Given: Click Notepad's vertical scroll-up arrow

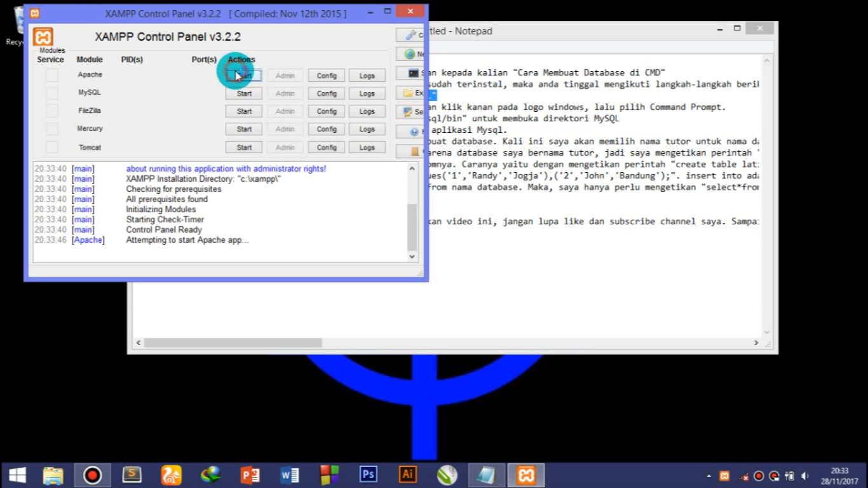Looking at the screenshot, I should (767, 60).
